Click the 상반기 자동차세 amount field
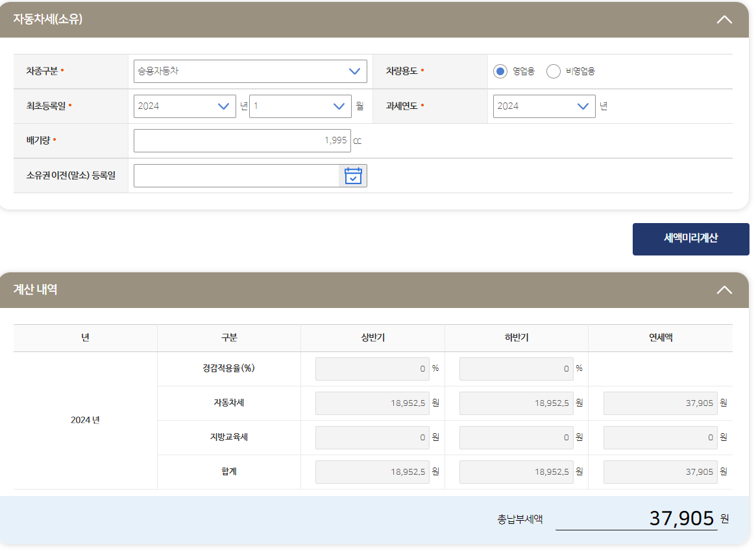756x557 pixels. point(372,403)
